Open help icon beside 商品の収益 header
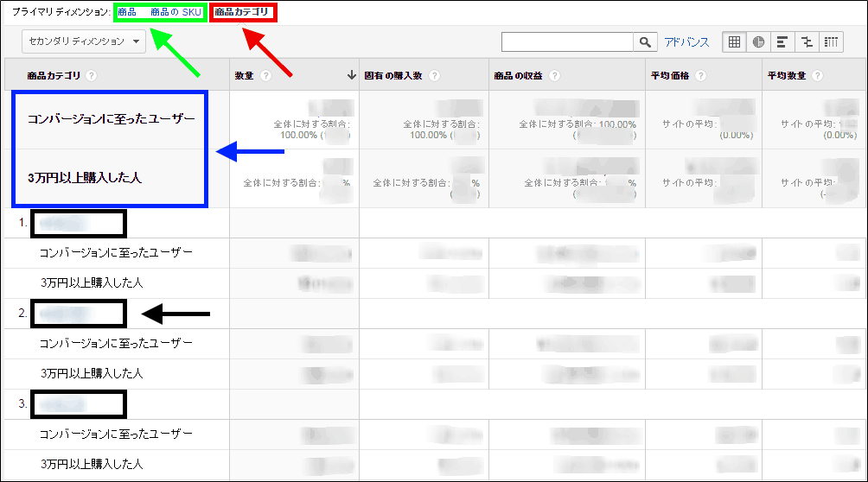The width and height of the screenshot is (868, 482). 555,76
